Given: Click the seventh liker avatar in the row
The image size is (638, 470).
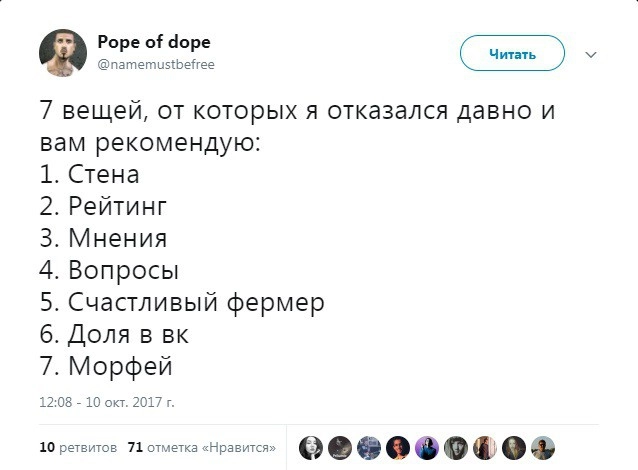Looking at the screenshot, I should tap(485, 447).
